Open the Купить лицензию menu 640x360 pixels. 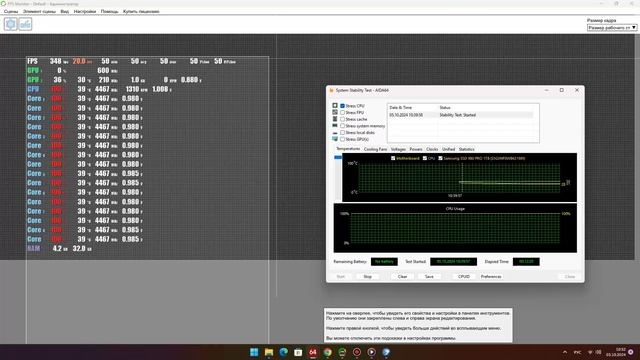(x=141, y=11)
